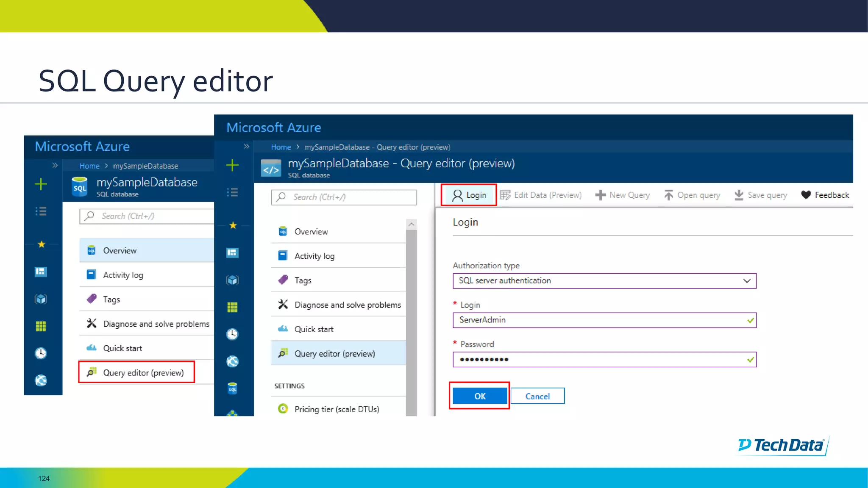
Task: Open All resources grid icon in left sidebar
Action: tap(41, 326)
